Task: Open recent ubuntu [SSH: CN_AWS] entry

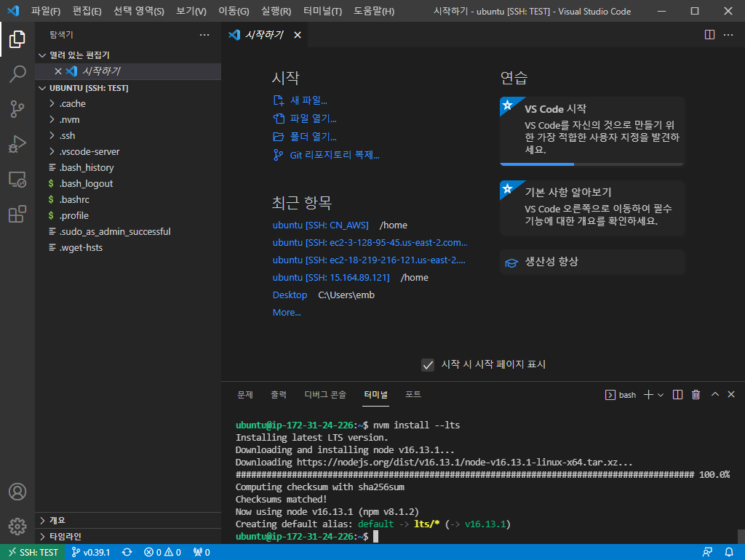Action: [x=320, y=225]
